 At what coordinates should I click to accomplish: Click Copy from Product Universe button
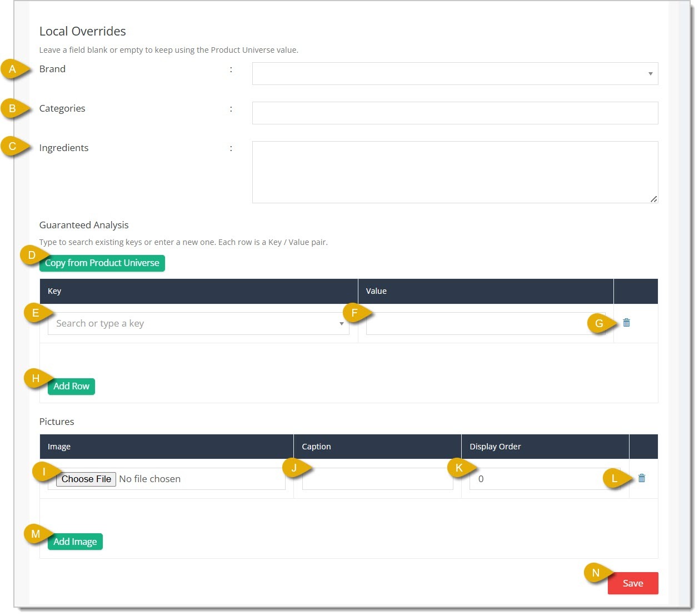point(102,263)
